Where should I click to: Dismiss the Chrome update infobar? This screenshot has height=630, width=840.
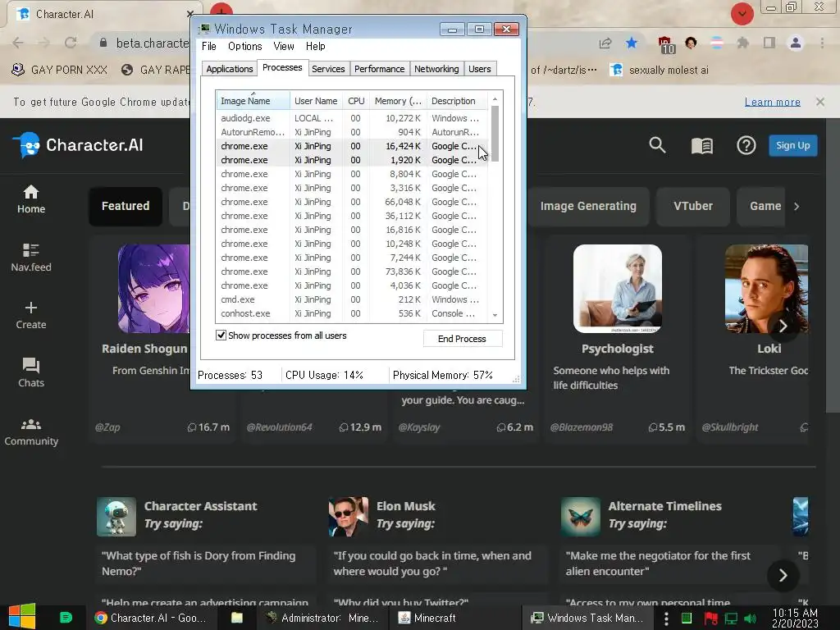pos(819,101)
